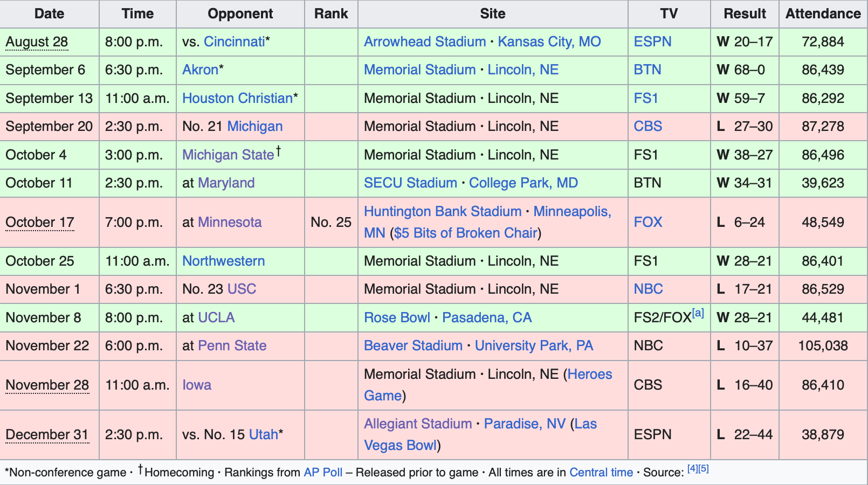
Task: Click the BTN link in the September 6 row
Action: 647,70
